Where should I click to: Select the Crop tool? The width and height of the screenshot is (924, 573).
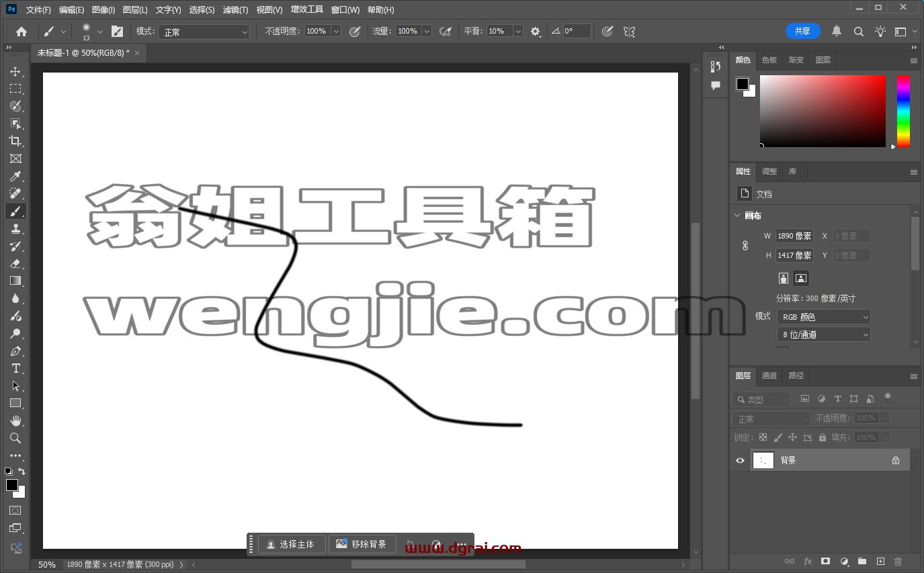(x=15, y=141)
